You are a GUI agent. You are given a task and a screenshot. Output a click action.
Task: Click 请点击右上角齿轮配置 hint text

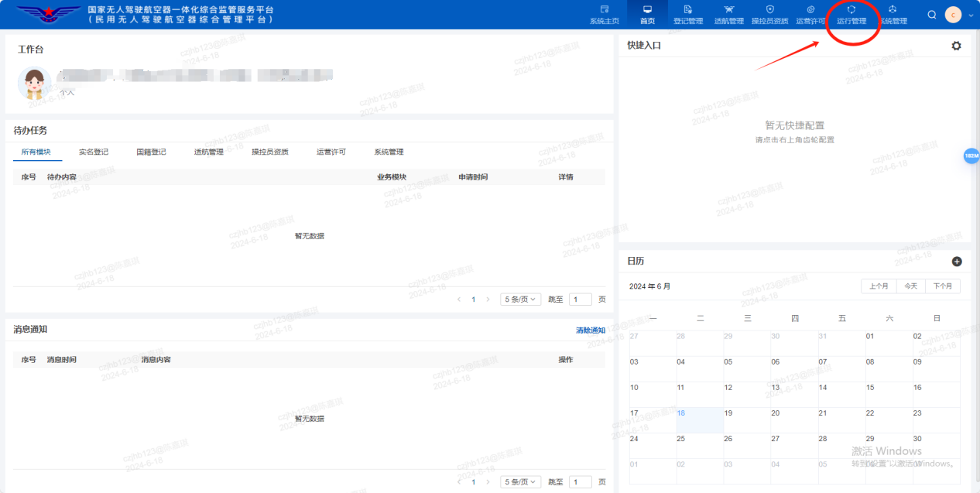click(x=795, y=140)
